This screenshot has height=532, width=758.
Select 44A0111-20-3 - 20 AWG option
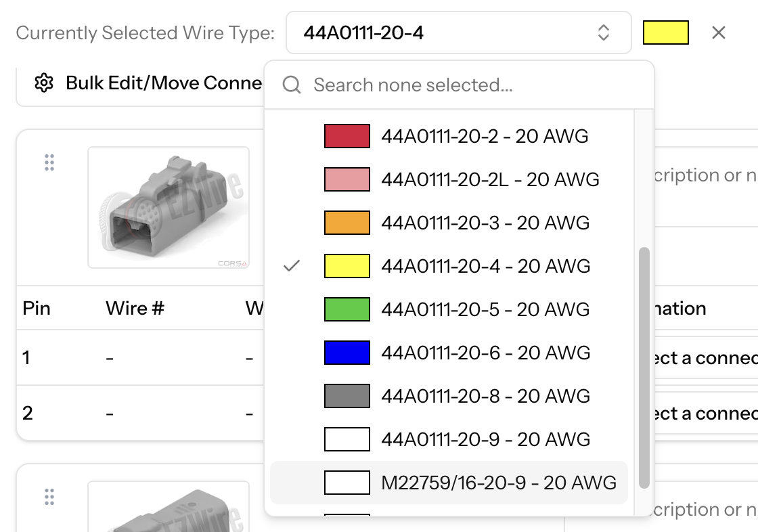449,223
